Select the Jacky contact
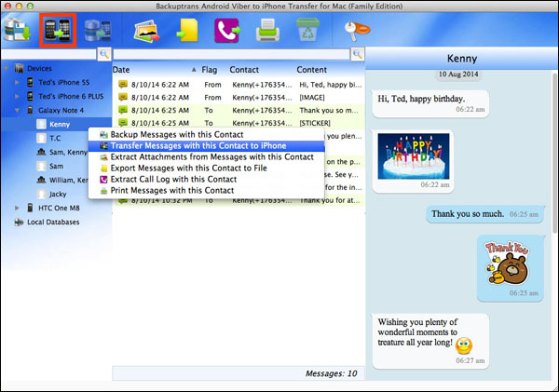 pos(58,194)
